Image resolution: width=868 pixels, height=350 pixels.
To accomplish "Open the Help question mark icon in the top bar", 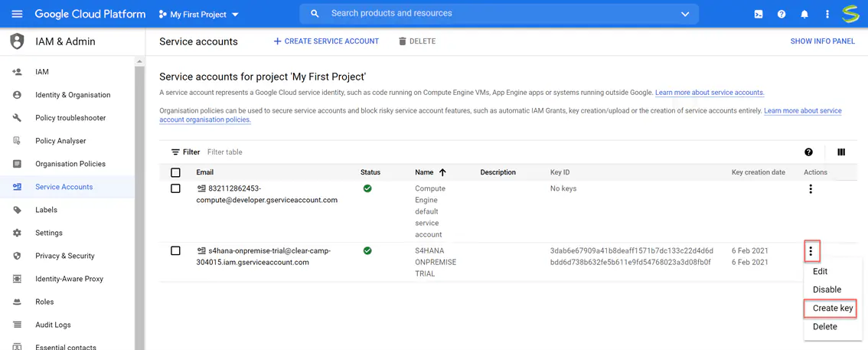I will [782, 15].
